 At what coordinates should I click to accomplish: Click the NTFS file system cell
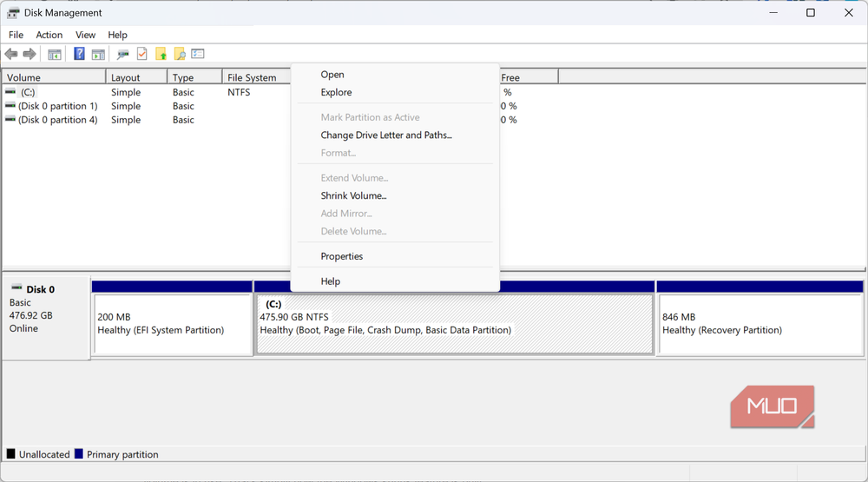(239, 92)
